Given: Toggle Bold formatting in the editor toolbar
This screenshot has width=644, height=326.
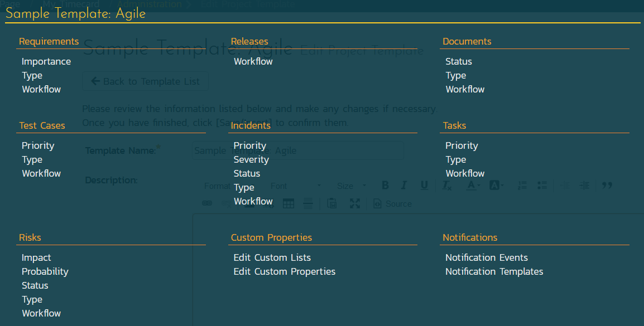Looking at the screenshot, I should click(x=385, y=186).
